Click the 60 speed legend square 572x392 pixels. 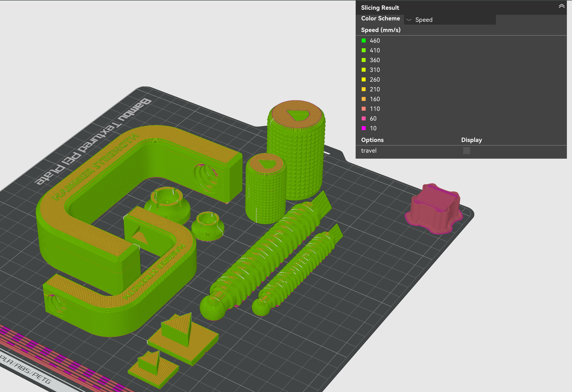click(x=364, y=118)
